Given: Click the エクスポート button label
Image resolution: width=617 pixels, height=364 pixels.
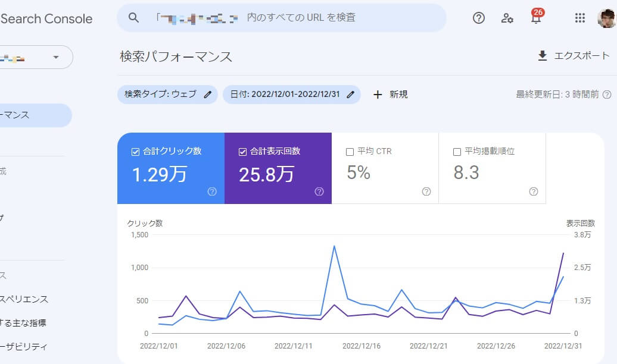Looking at the screenshot, I should (582, 56).
